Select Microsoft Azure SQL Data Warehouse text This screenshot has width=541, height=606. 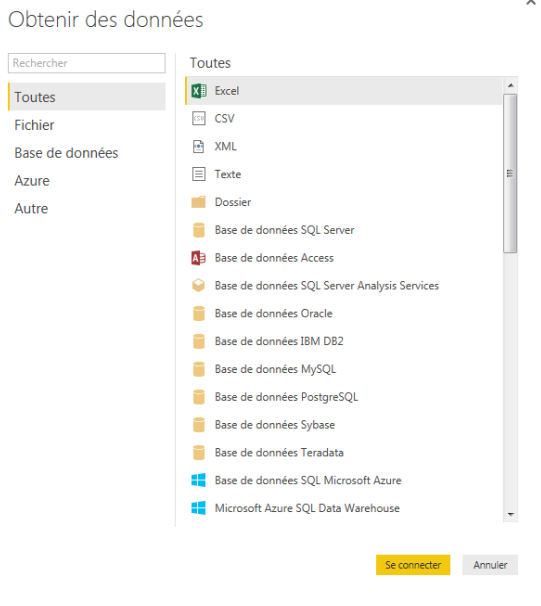click(x=307, y=508)
